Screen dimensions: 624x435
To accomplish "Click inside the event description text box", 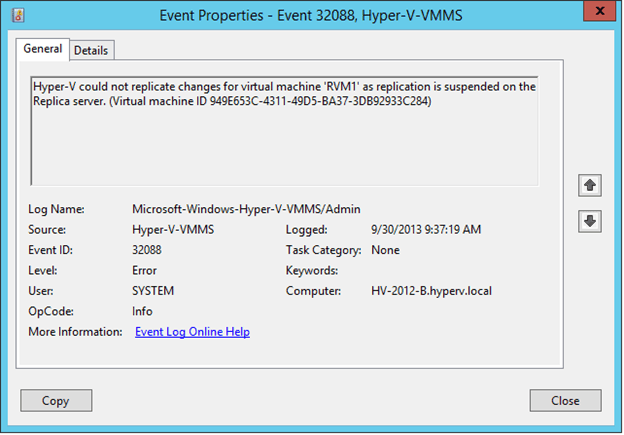I will point(285,131).
